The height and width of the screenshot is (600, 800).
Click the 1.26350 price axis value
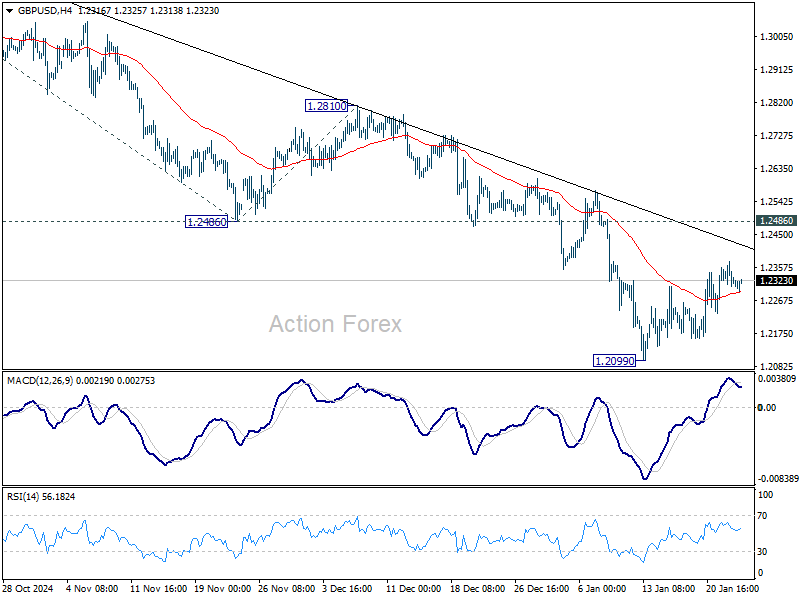tap(777, 168)
